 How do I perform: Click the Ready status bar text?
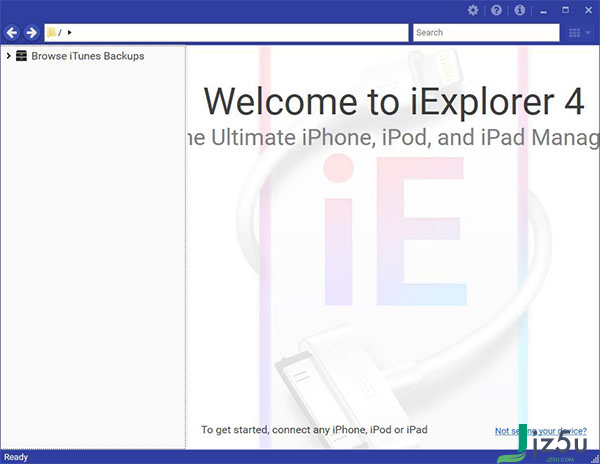pos(16,457)
